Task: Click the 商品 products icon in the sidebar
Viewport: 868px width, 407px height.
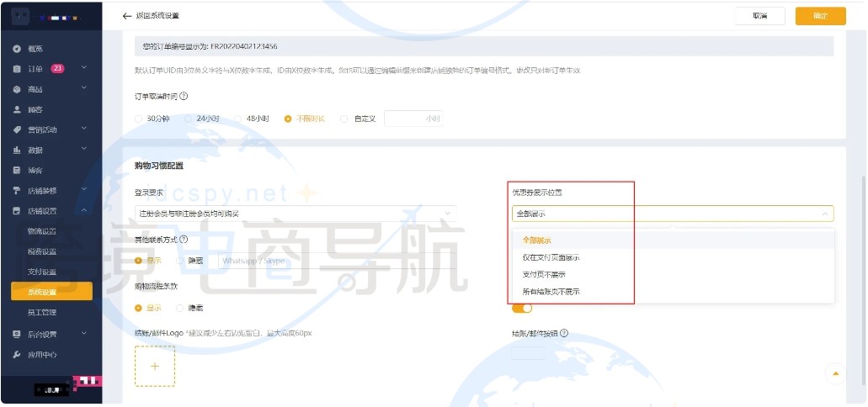Action: pyautogui.click(x=17, y=89)
